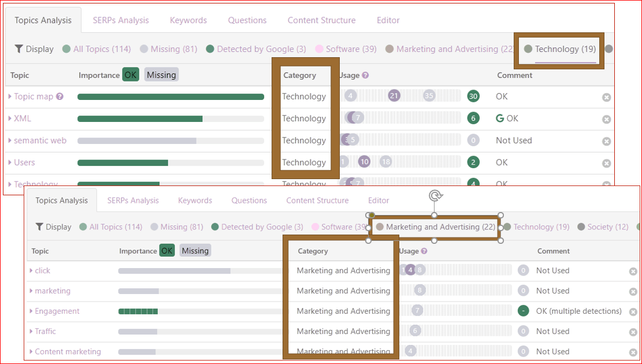Open Content Structure tab in bottom panel

tap(317, 200)
